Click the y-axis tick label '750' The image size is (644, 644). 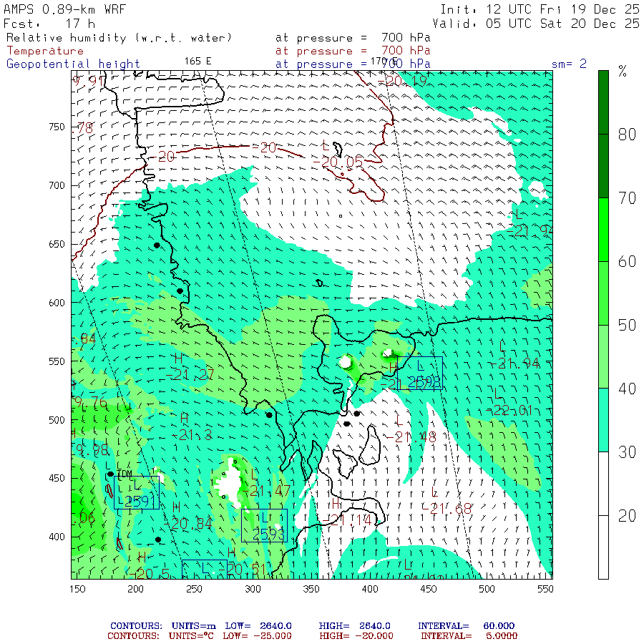tap(57, 127)
